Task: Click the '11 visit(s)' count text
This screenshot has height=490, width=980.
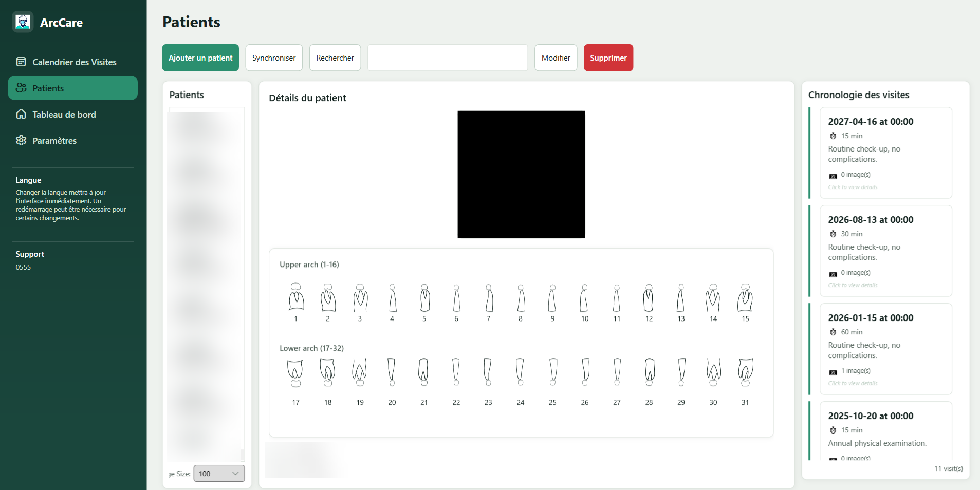Action: tap(948, 468)
